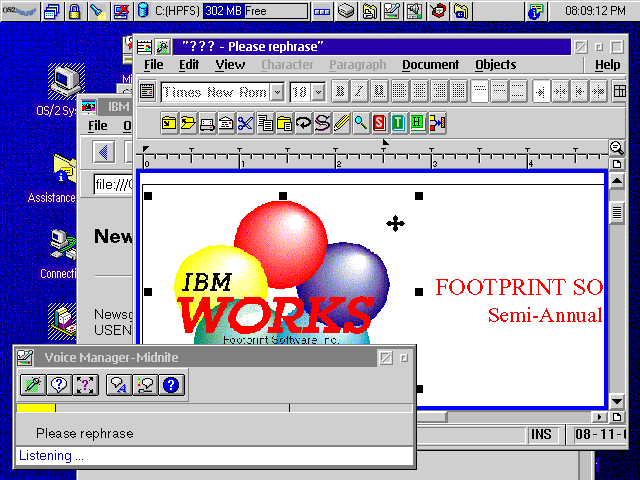Click the mail envelope icon in the toolbar

[x=226, y=123]
